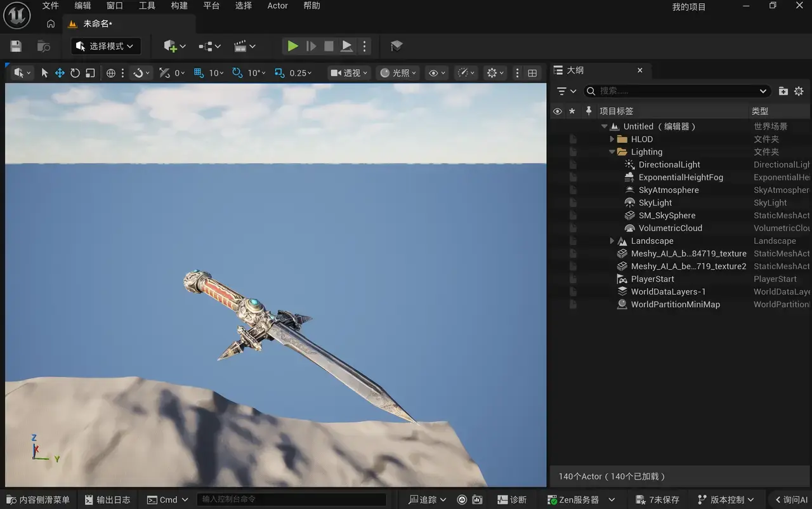Open the viewport settings gear dropdown
This screenshot has width=812, height=509.
[x=495, y=73]
